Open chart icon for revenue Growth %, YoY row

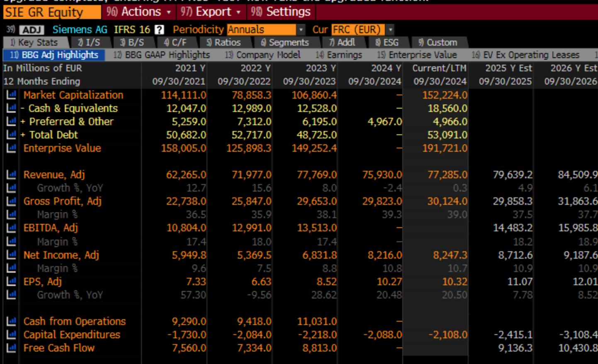coord(11,188)
